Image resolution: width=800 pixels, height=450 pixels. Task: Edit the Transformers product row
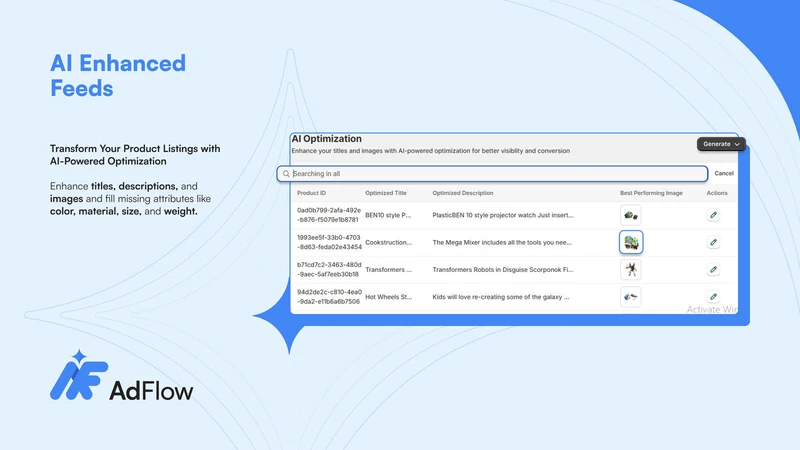click(x=713, y=269)
